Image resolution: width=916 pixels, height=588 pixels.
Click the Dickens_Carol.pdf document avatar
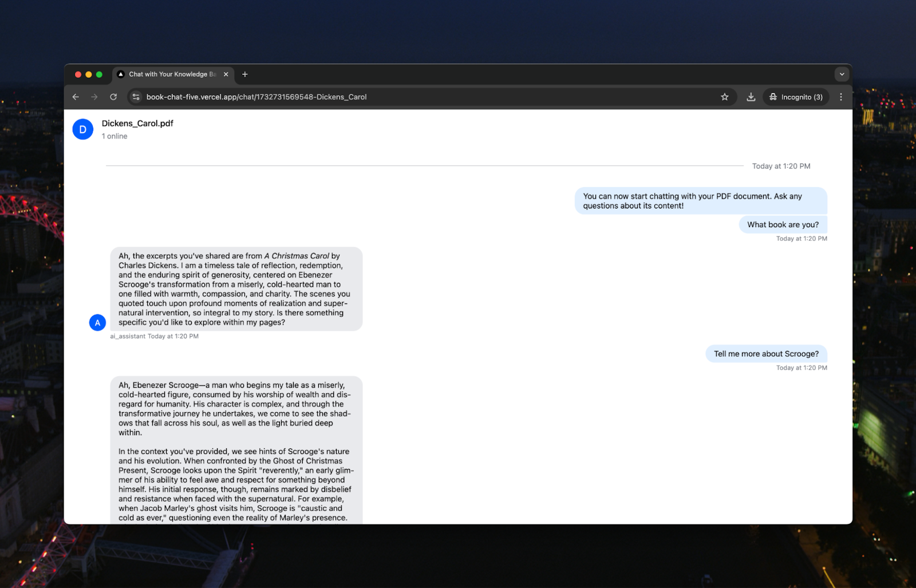82,129
